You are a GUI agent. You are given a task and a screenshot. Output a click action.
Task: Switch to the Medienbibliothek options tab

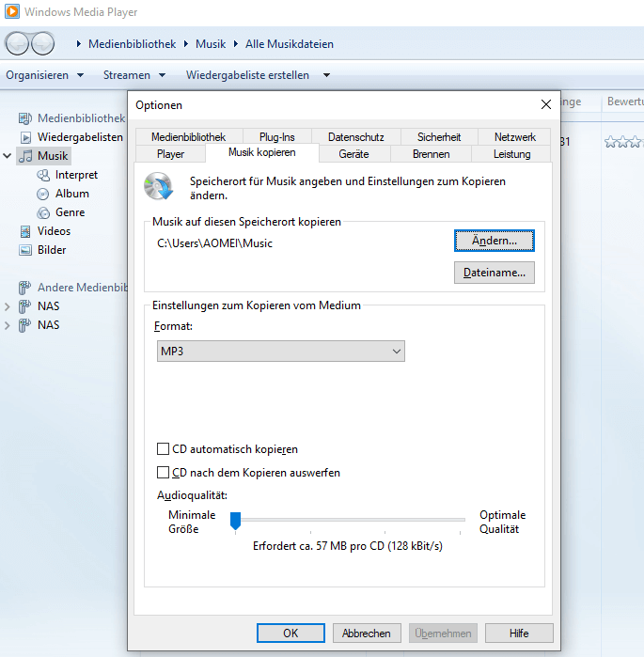[x=189, y=137]
